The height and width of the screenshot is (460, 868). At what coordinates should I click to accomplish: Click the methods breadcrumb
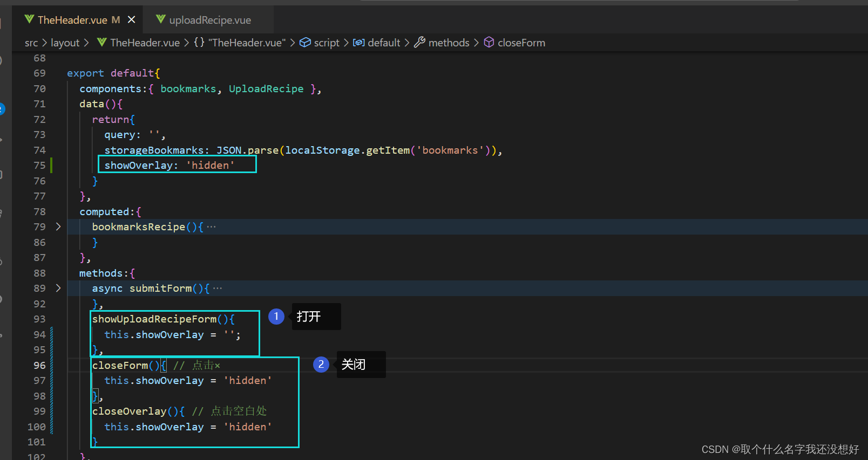point(449,43)
